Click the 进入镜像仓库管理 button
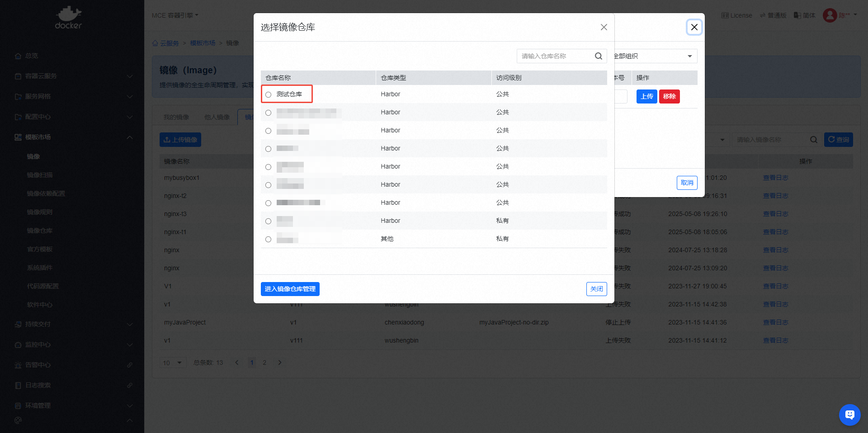Screen dimensions: 868x433 pos(290,289)
